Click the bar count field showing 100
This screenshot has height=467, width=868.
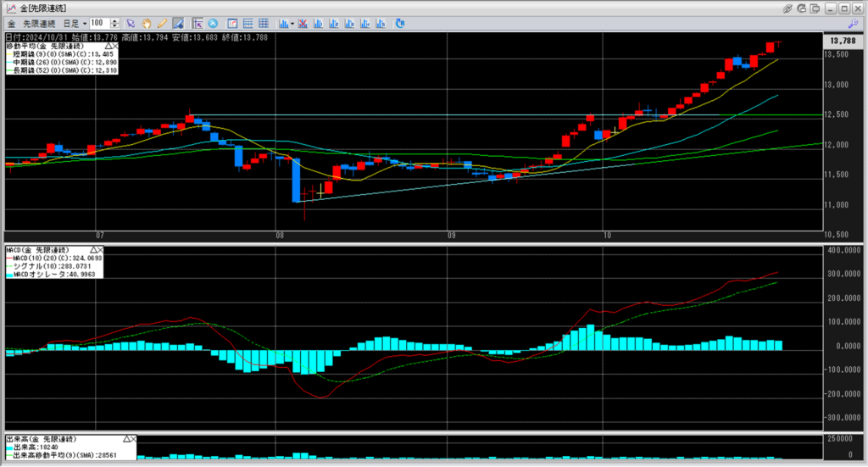(98, 23)
